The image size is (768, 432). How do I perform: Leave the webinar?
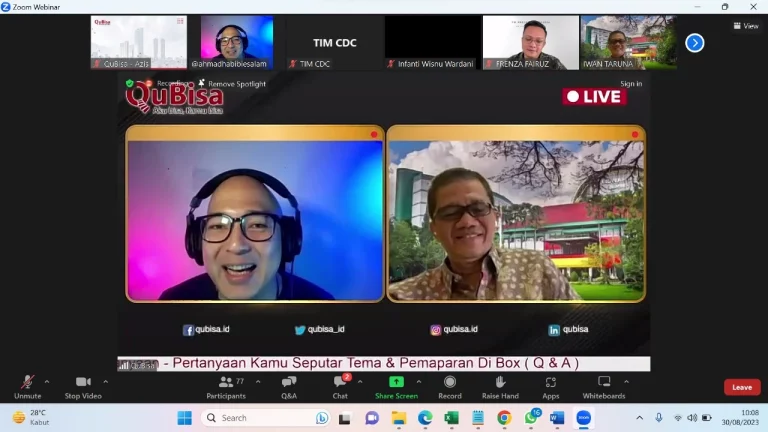(742, 387)
